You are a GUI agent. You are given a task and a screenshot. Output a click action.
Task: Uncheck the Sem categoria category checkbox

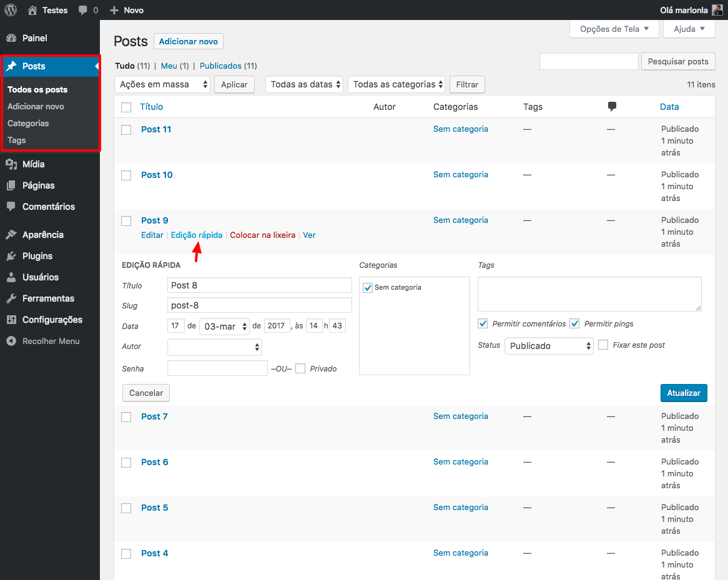(x=368, y=288)
